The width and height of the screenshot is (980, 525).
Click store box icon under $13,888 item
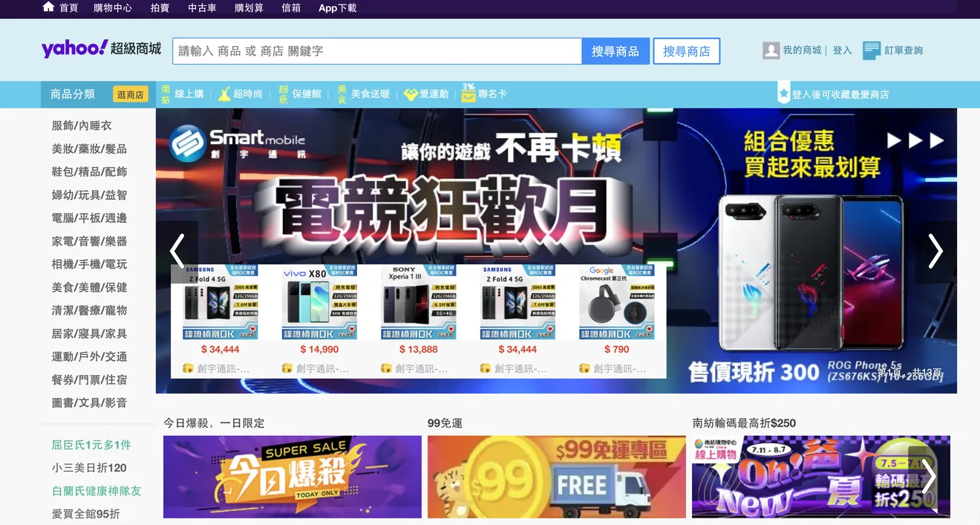(386, 368)
